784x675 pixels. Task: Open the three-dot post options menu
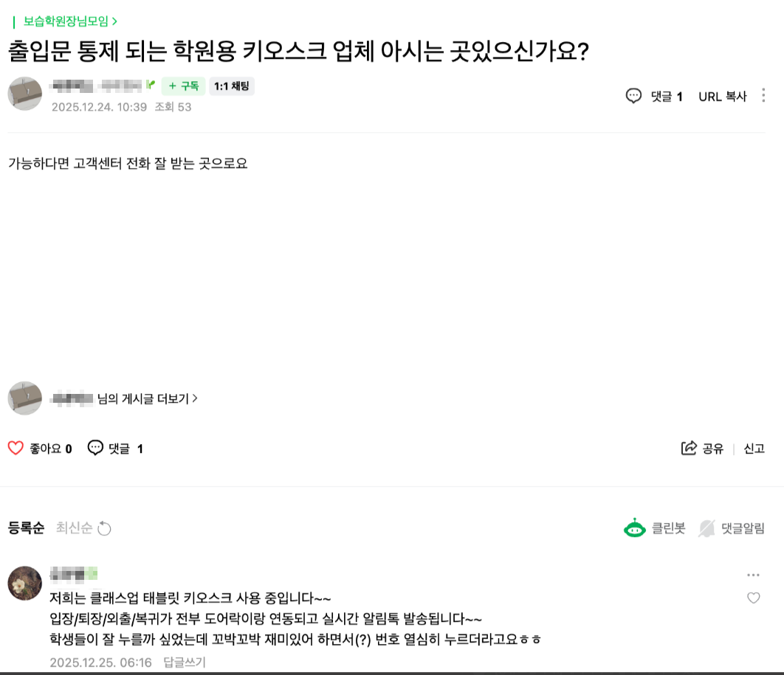(763, 96)
